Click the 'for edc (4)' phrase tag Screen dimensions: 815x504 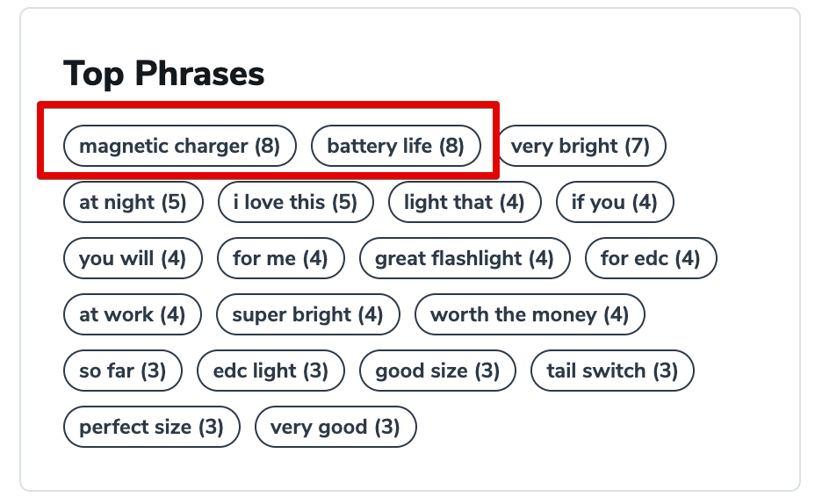(x=651, y=258)
